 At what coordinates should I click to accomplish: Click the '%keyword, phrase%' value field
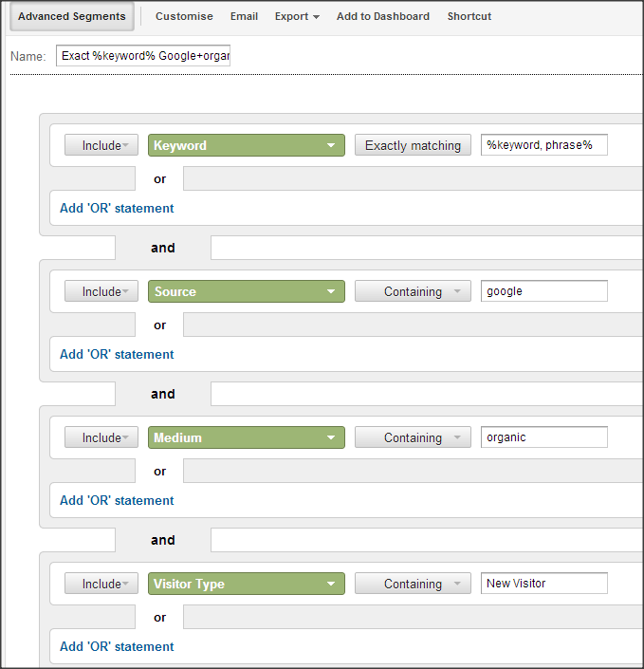point(544,145)
